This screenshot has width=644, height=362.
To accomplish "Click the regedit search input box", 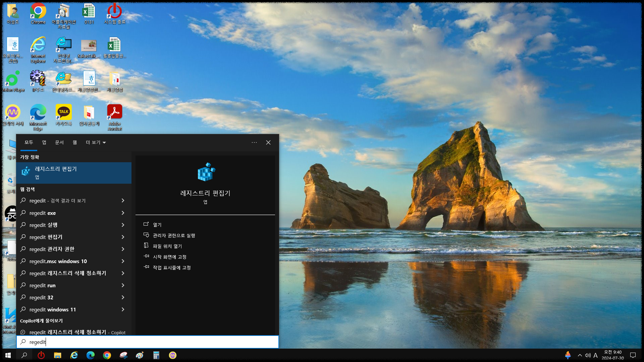I will point(148,342).
